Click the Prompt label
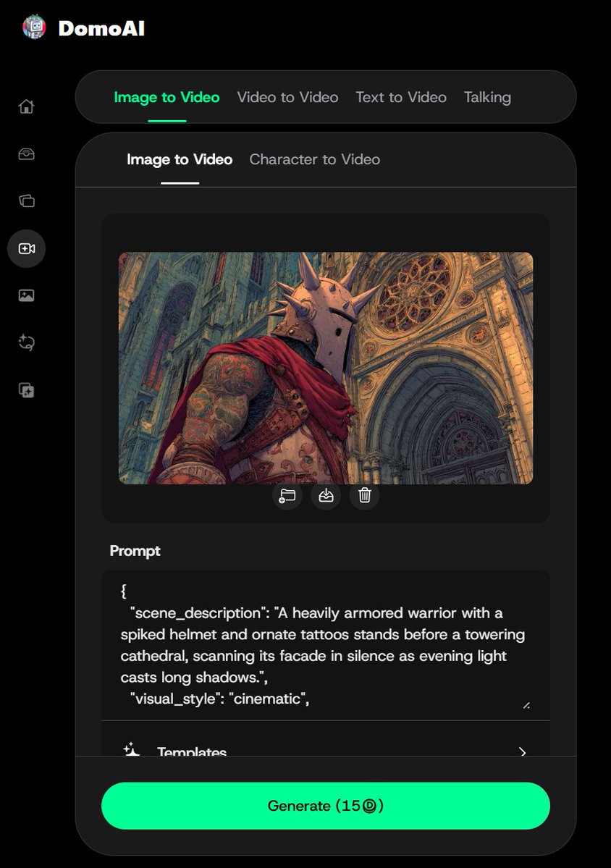This screenshot has width=611, height=868. click(x=135, y=552)
